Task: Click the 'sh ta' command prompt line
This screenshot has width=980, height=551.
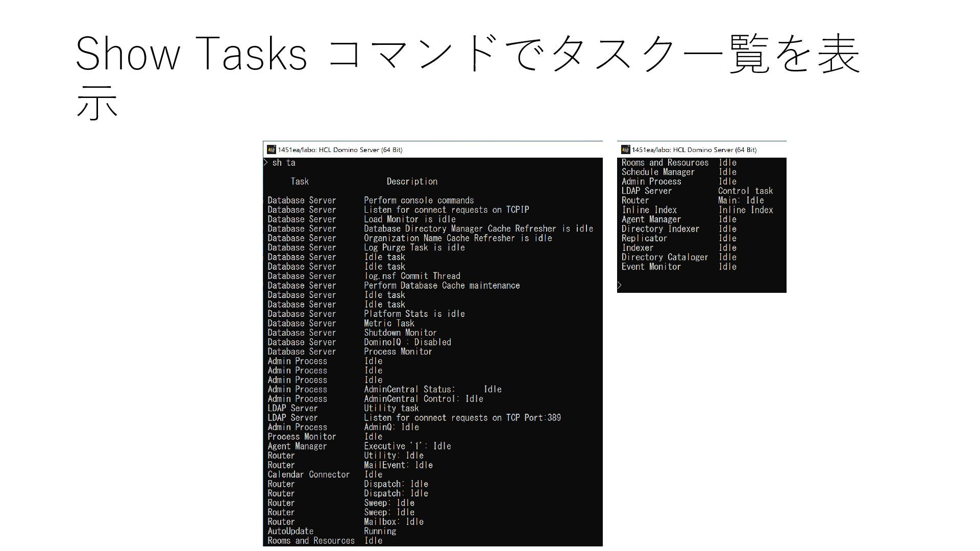Action: pyautogui.click(x=284, y=163)
